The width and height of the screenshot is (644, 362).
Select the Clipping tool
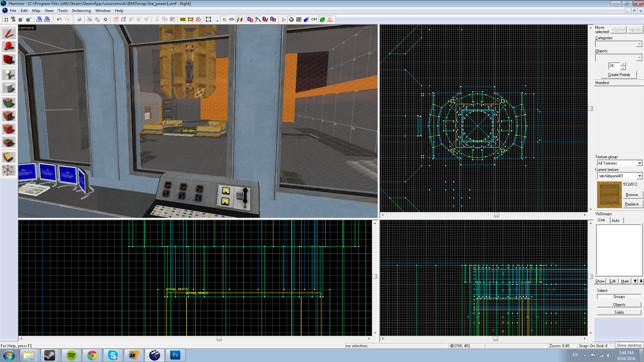coord(9,157)
